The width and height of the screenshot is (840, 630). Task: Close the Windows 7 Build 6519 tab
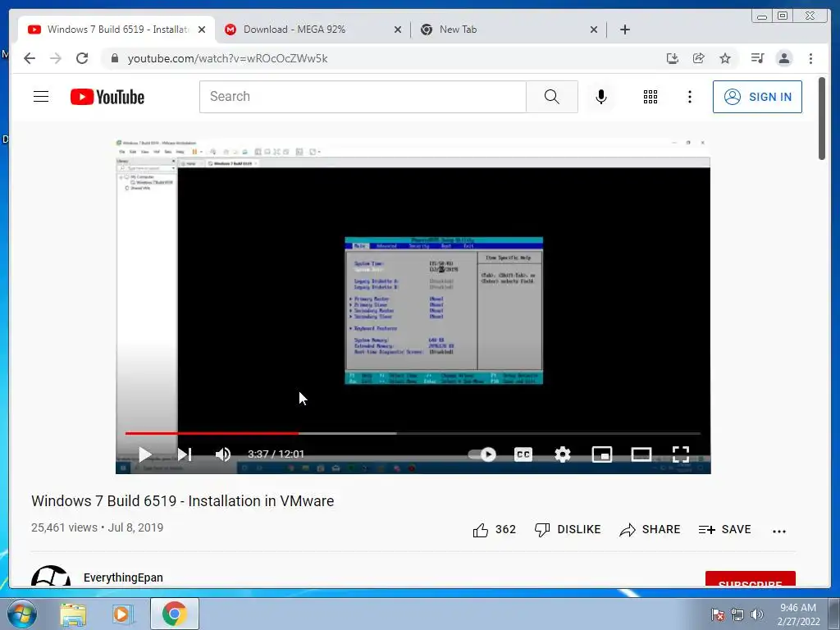202,30
